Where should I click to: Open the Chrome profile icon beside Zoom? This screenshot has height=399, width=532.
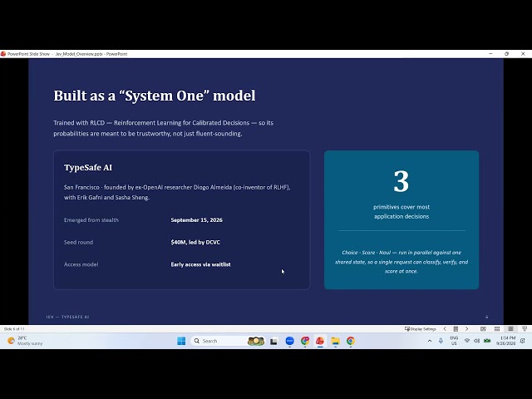click(x=305, y=341)
